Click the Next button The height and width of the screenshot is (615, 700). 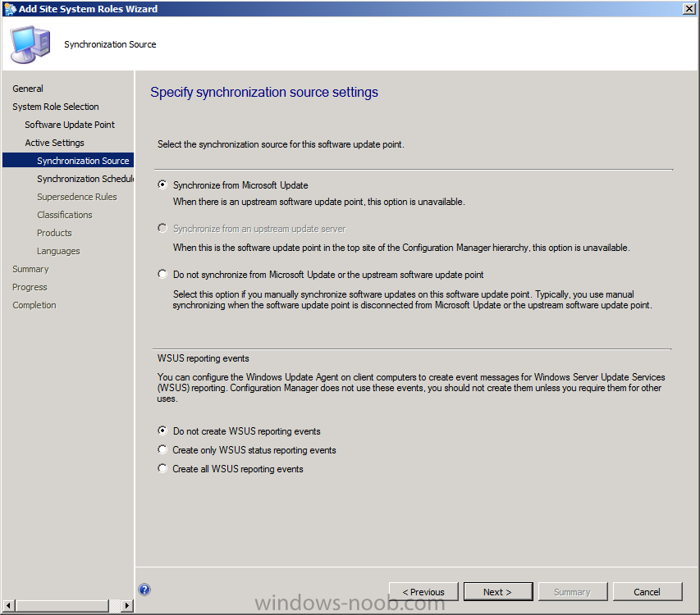pos(498,592)
